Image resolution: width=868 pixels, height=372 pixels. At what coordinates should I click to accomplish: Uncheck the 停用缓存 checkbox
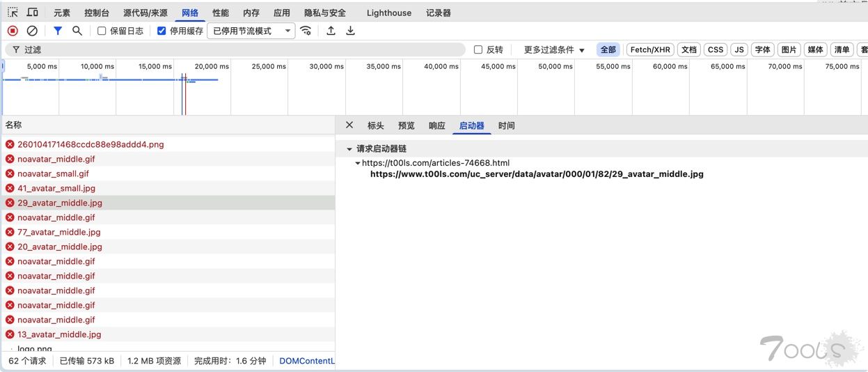coord(161,31)
